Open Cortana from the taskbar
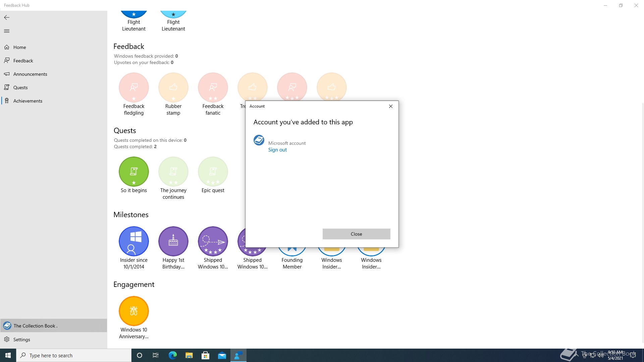The height and width of the screenshot is (362, 644). pyautogui.click(x=140, y=355)
